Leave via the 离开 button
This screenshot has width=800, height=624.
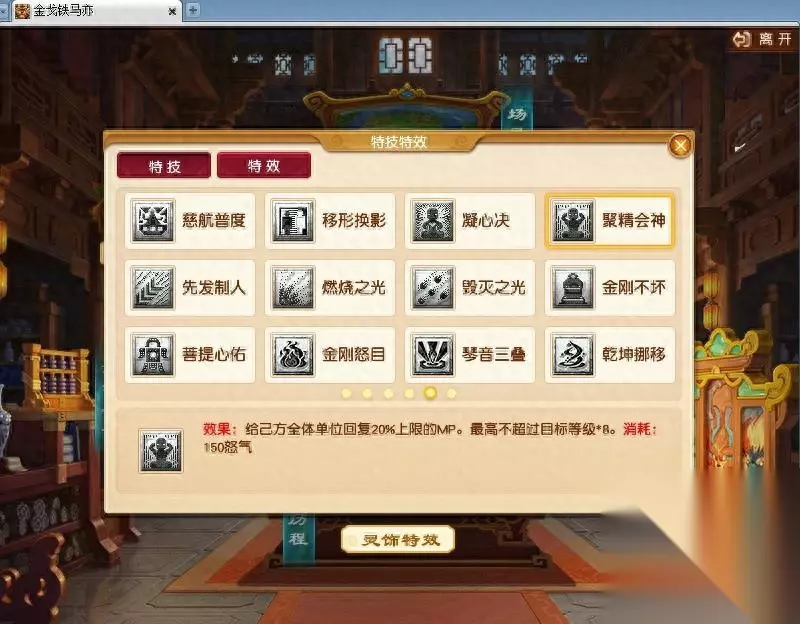coord(762,39)
